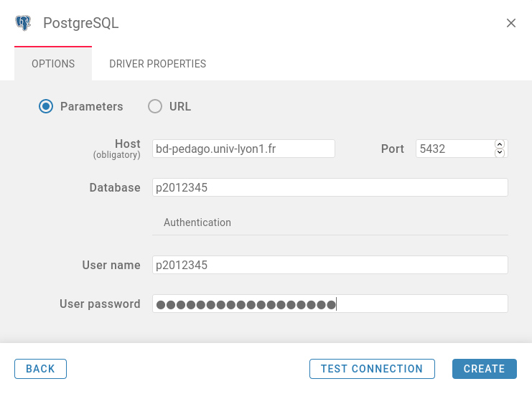Focus the User password field
This screenshot has width=532, height=394.
click(x=330, y=304)
